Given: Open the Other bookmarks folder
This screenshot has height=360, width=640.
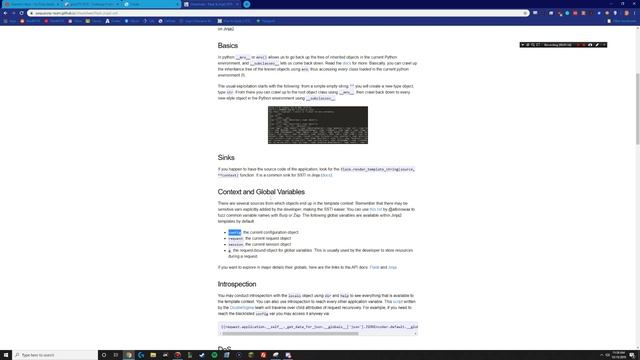Looking at the screenshot, I should (x=622, y=21).
